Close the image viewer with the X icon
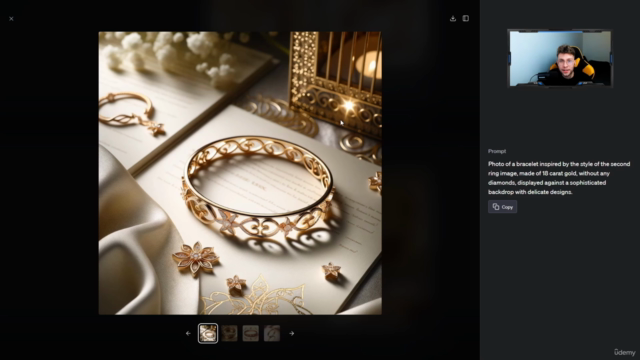 point(11,19)
